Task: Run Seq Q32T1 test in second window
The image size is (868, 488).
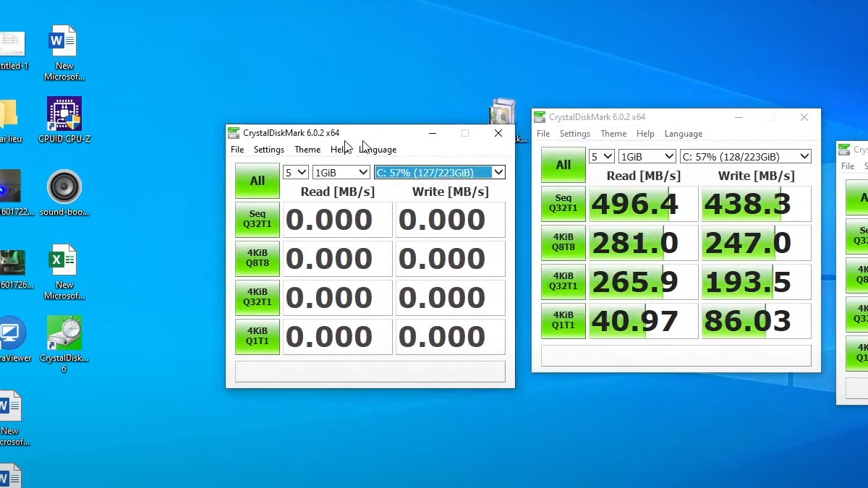Action: click(563, 203)
